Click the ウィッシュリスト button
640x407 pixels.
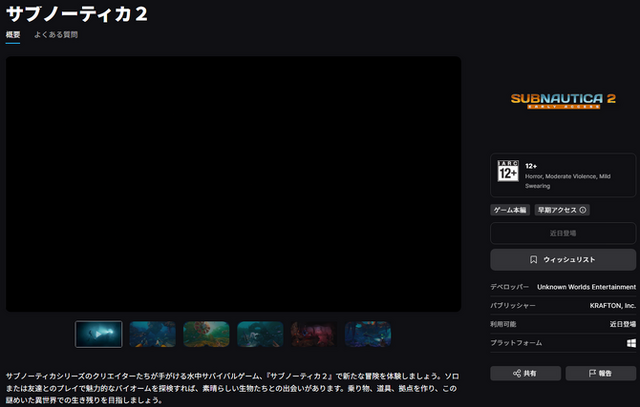tap(563, 260)
